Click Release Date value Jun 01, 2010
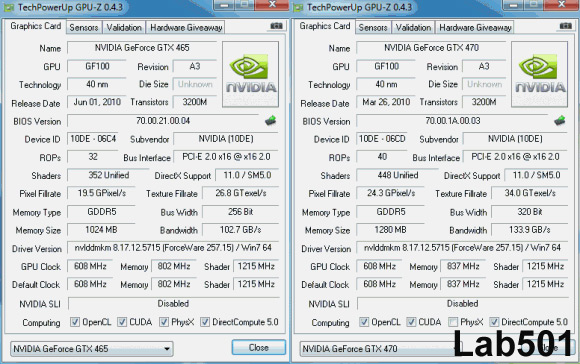Image resolution: width=580 pixels, height=364 pixels. [x=97, y=102]
